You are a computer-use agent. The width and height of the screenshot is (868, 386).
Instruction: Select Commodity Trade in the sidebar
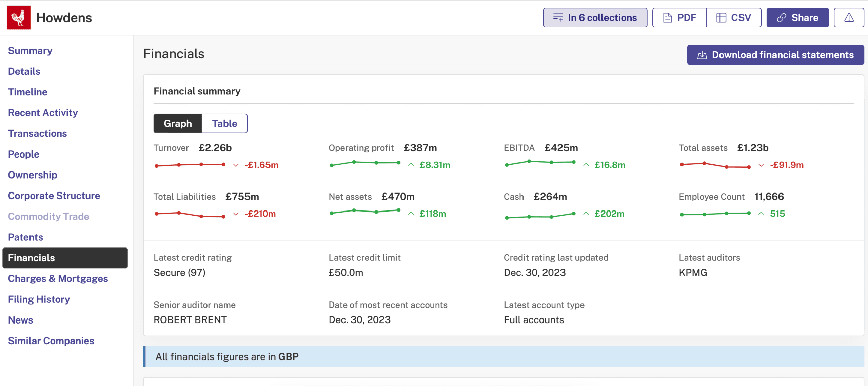point(49,216)
